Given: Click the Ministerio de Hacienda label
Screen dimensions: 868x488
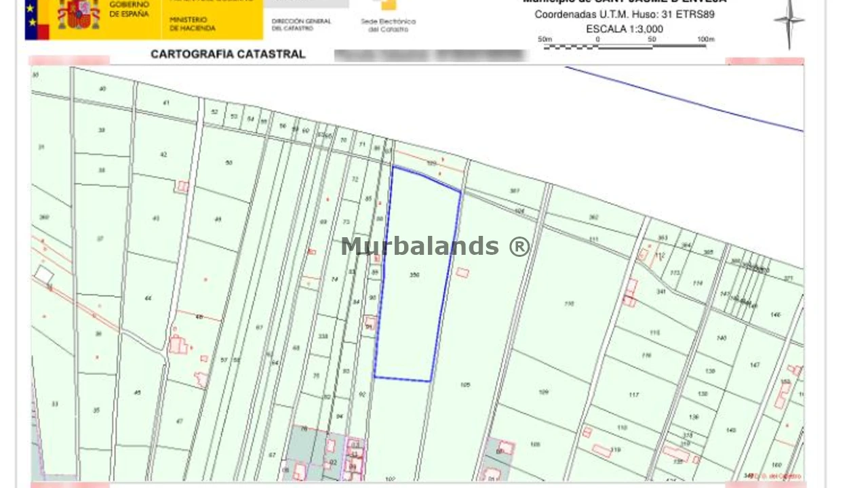Looking at the screenshot, I should click(x=192, y=24).
